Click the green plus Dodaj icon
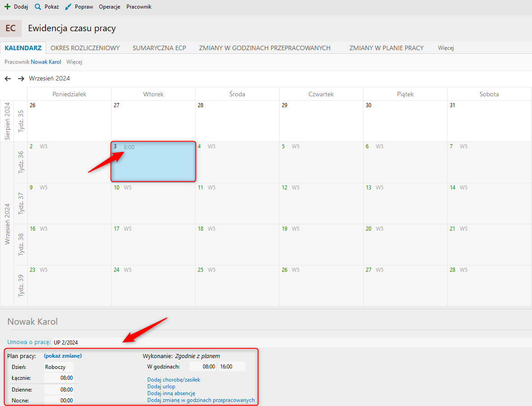The width and height of the screenshot is (532, 406). point(7,7)
